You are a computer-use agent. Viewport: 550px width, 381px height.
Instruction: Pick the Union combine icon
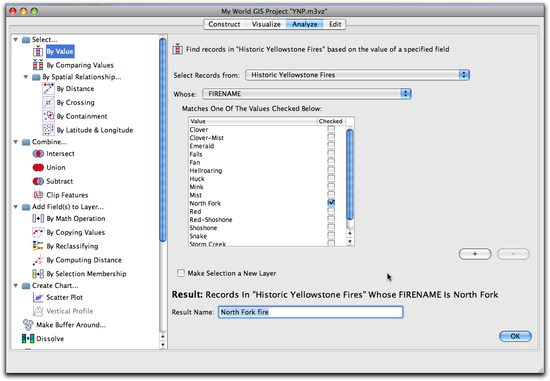coord(38,167)
